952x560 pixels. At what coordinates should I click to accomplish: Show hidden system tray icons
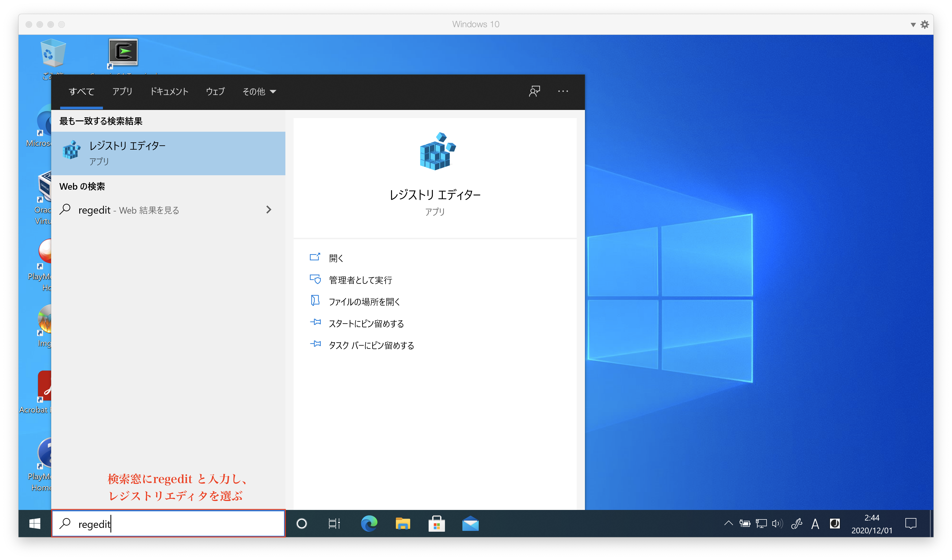click(728, 523)
